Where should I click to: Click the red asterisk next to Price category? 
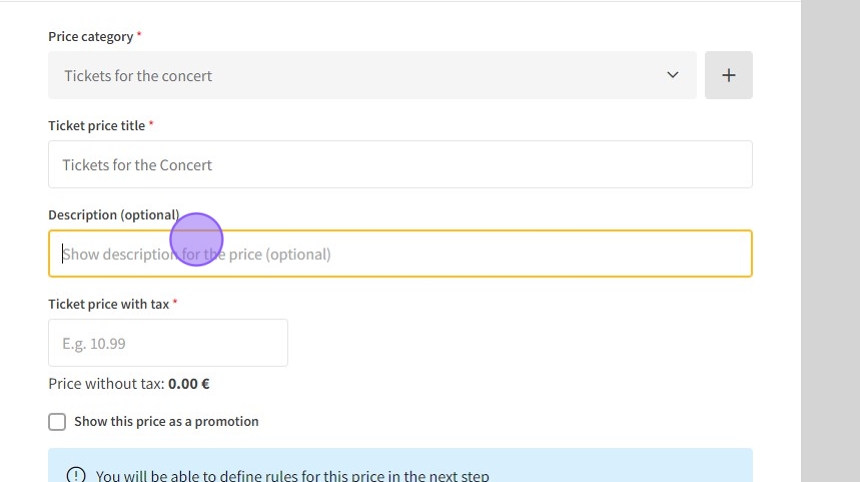(x=139, y=36)
